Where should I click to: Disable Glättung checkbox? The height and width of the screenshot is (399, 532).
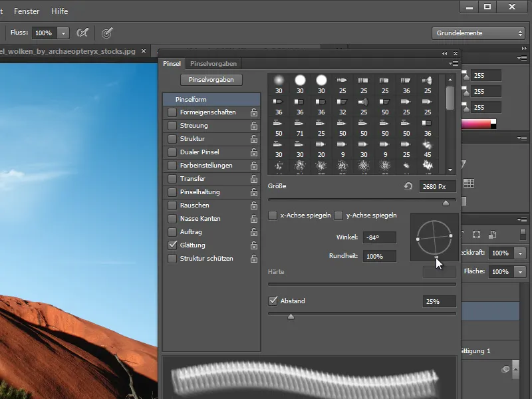(172, 245)
